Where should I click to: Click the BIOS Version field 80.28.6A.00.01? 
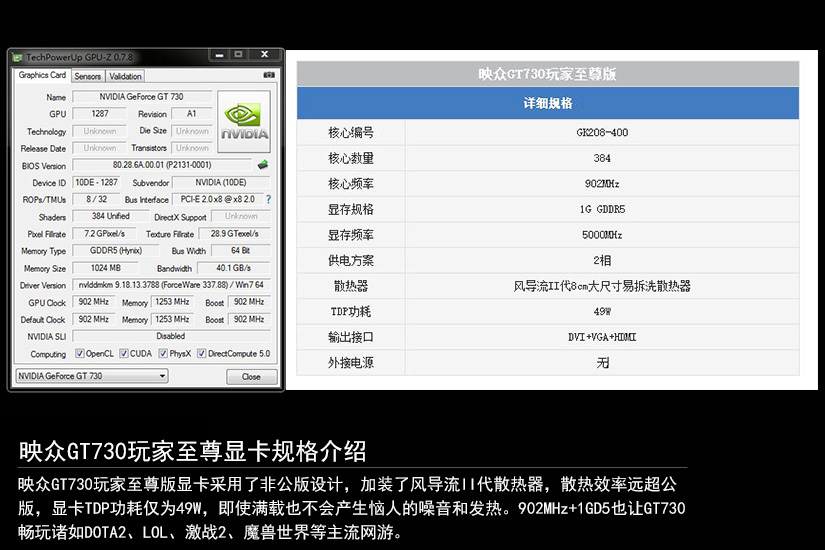coord(162,165)
